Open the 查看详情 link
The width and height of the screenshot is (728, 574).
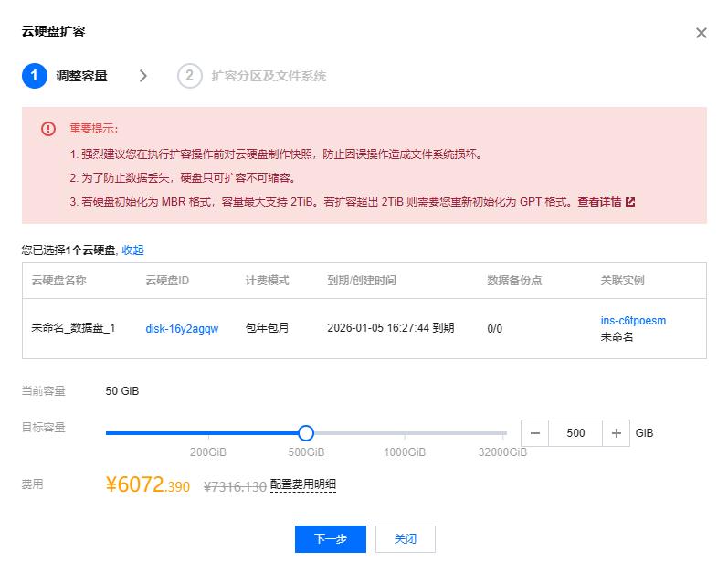(x=599, y=202)
